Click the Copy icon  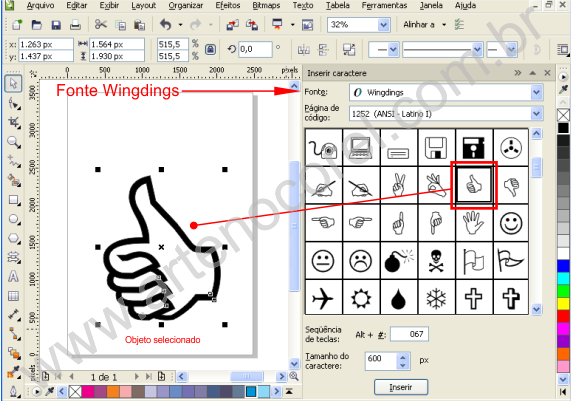click(x=121, y=25)
